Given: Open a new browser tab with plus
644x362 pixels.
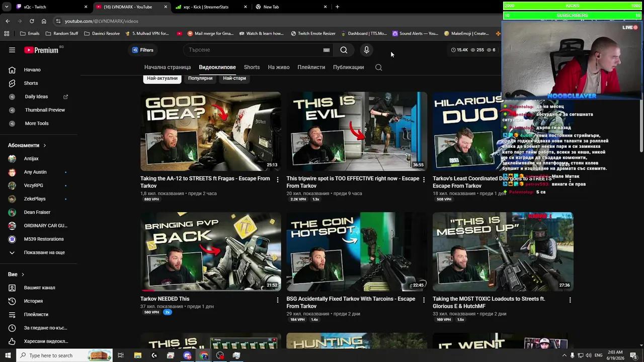Looking at the screenshot, I should coord(337,7).
